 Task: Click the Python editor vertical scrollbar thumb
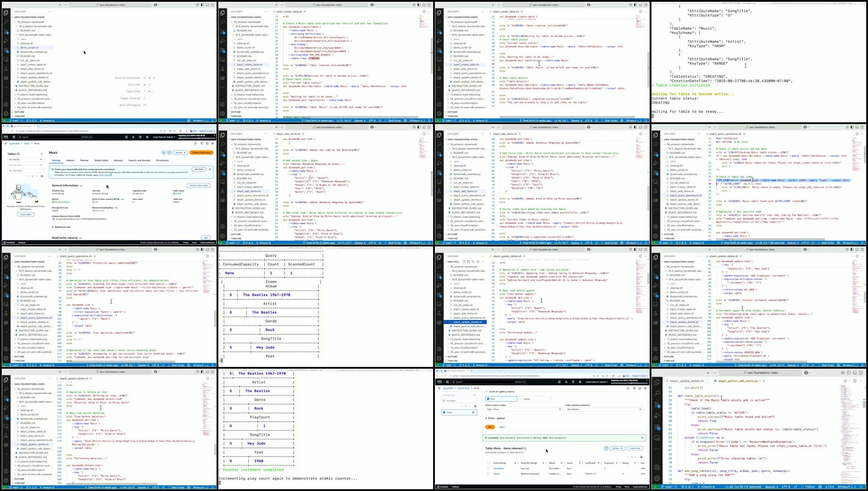click(x=864, y=404)
